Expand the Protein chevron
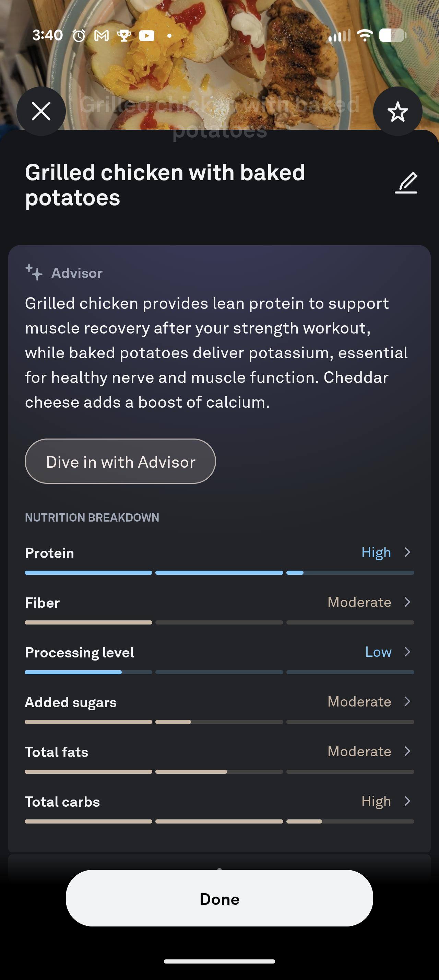This screenshot has height=980, width=439. [407, 552]
